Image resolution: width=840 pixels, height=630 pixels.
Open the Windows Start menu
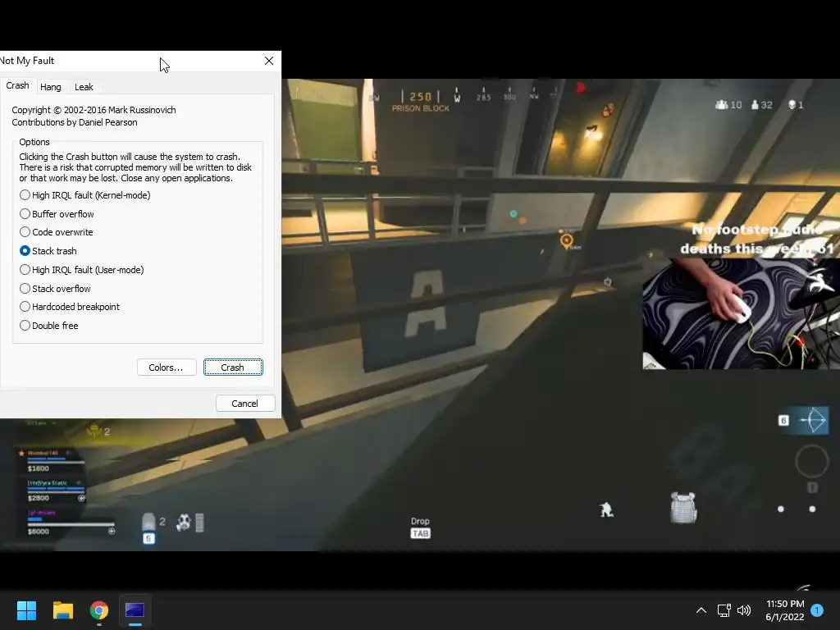click(26, 610)
